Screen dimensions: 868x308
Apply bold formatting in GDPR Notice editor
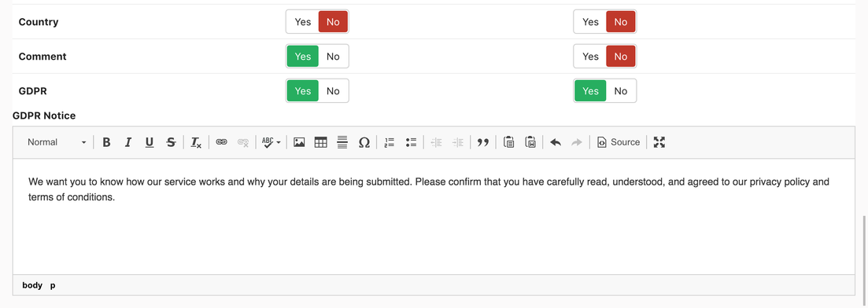point(107,142)
